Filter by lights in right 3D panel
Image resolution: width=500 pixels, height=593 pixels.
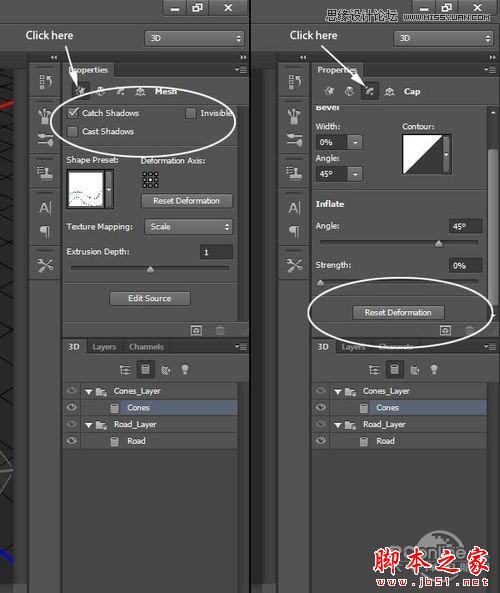[434, 369]
